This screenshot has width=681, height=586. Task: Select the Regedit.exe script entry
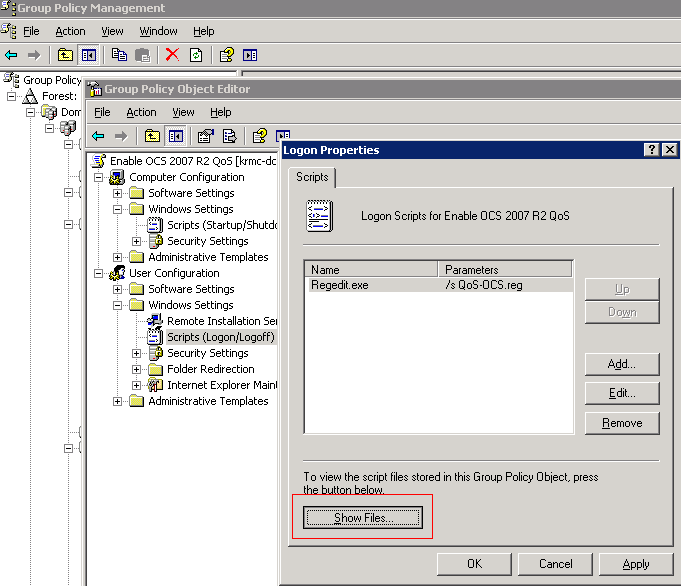point(339,285)
